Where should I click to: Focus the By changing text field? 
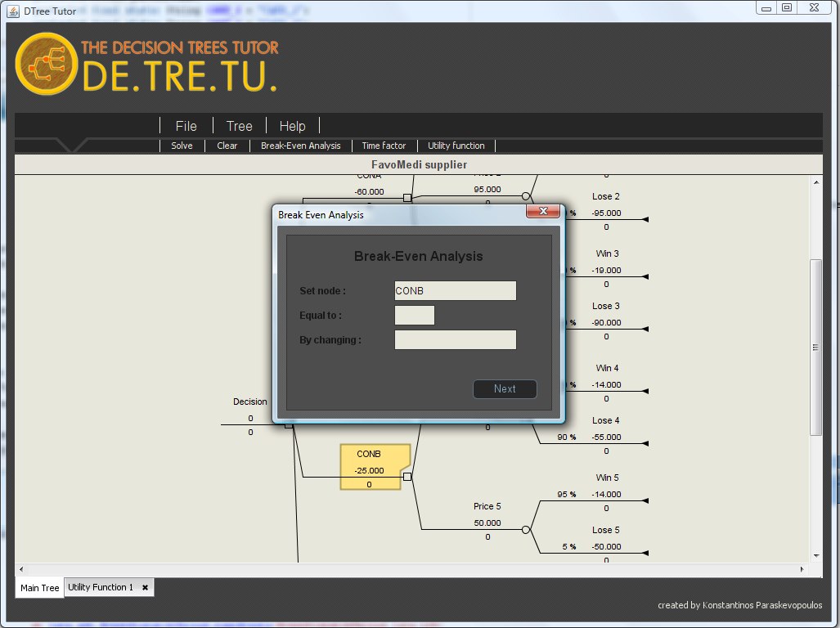click(455, 339)
